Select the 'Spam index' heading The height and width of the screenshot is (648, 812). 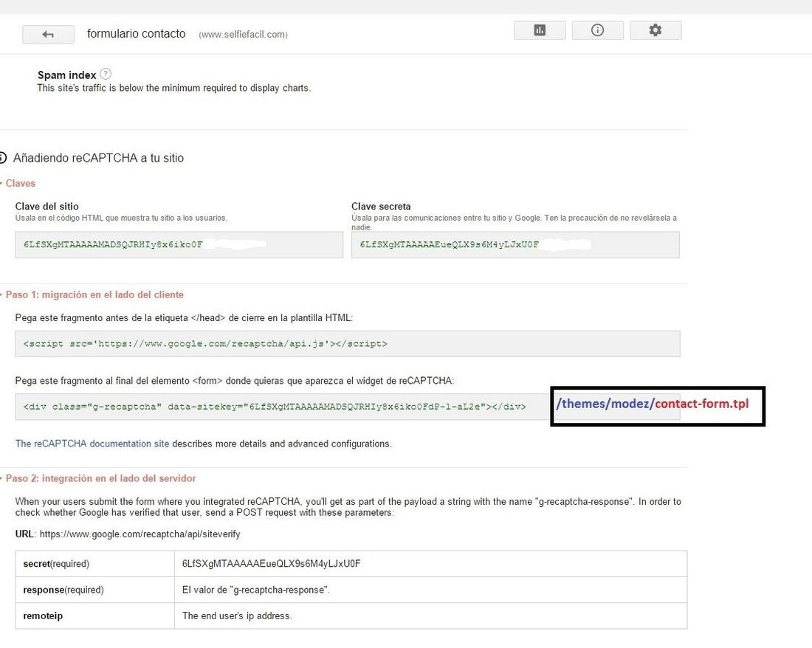(x=66, y=75)
